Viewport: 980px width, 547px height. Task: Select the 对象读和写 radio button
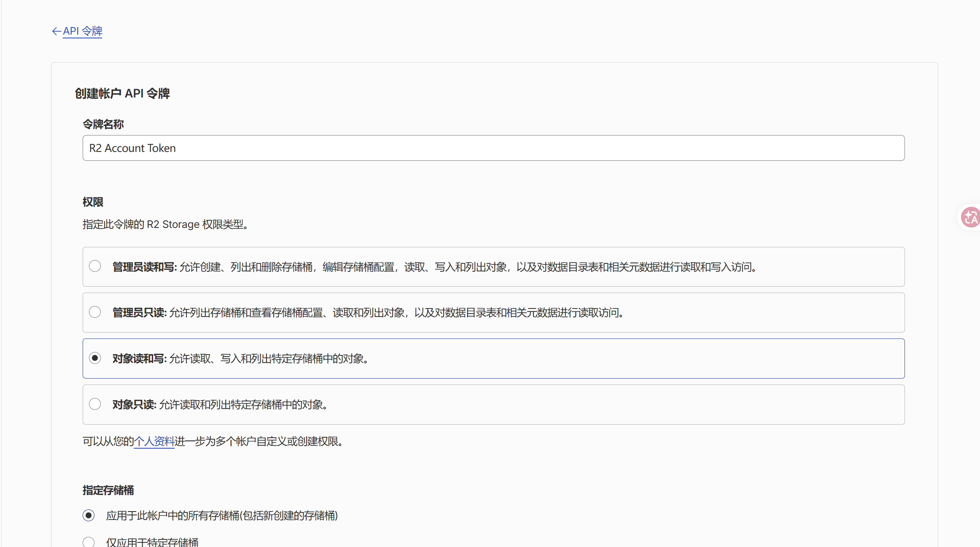point(95,358)
